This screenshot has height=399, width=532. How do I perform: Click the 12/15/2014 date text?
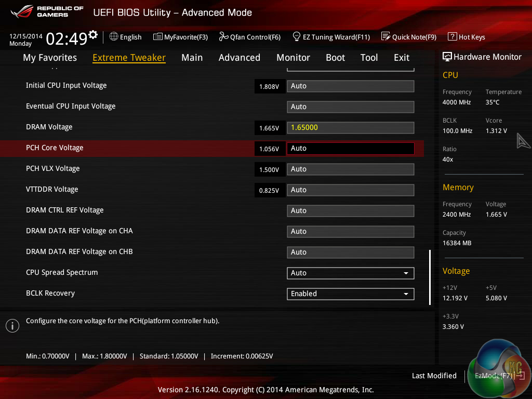(26, 36)
